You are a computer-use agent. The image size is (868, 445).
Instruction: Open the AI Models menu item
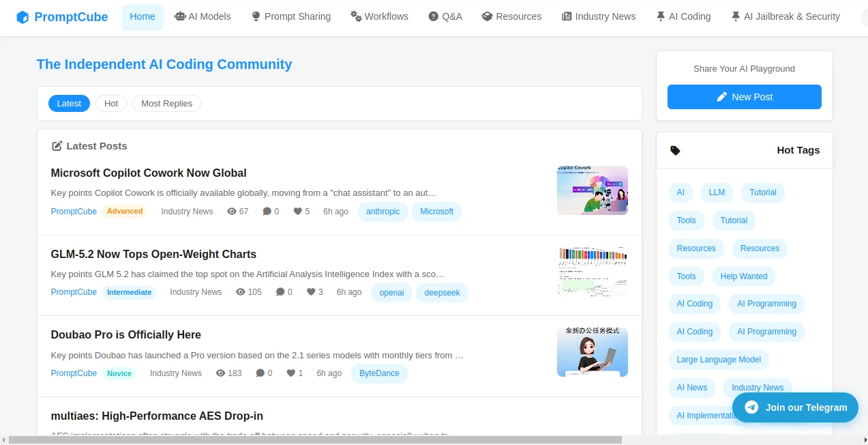203,17
